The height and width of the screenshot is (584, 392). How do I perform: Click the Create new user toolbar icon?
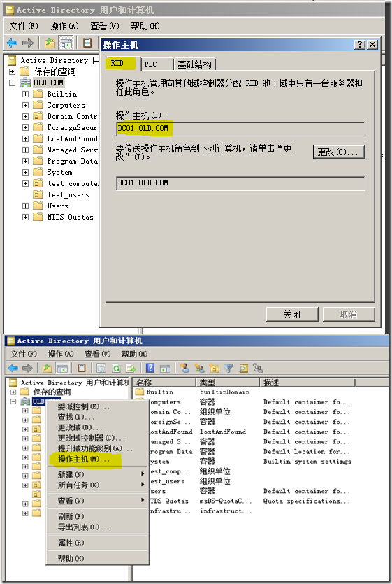coord(184,369)
